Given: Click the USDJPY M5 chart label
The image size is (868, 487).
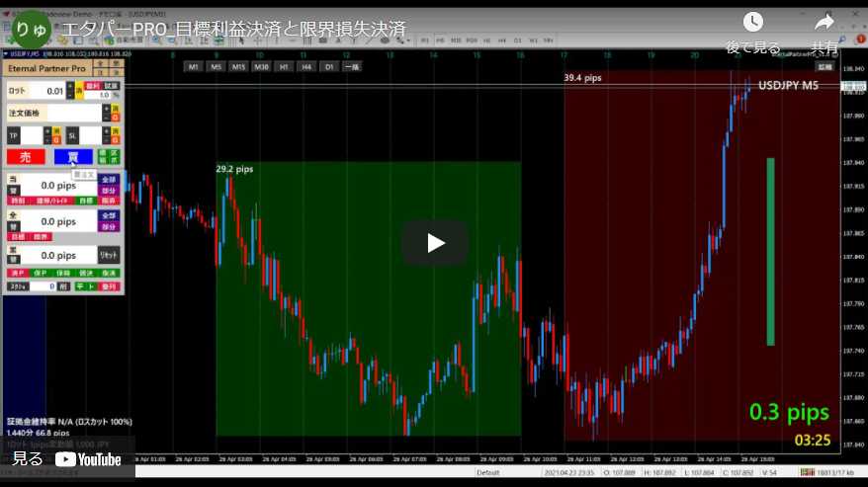Looking at the screenshot, I should click(788, 86).
